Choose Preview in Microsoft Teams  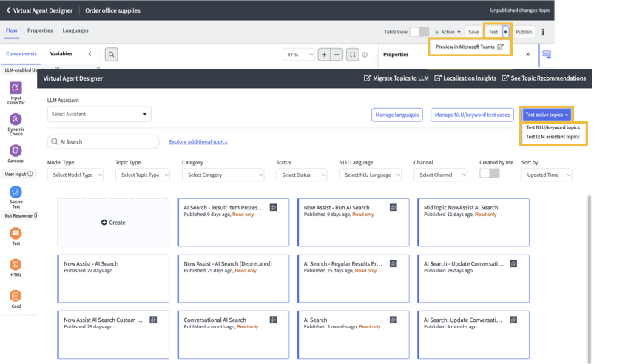coord(470,47)
